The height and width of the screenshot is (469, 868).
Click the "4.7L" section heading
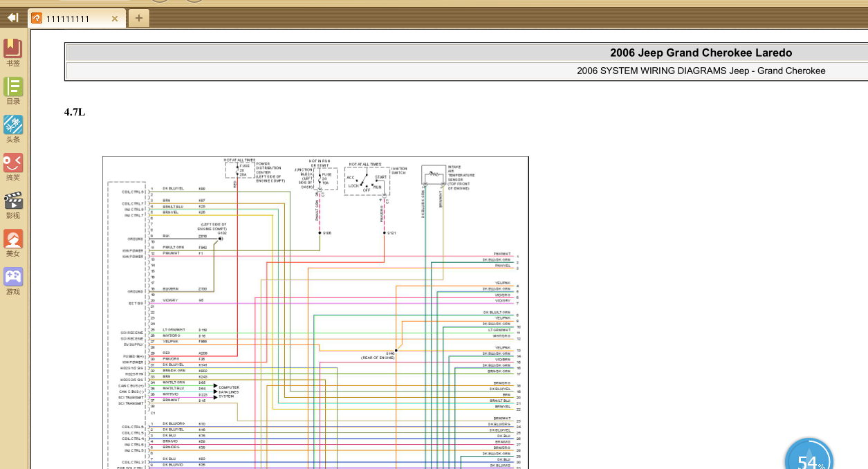click(75, 112)
